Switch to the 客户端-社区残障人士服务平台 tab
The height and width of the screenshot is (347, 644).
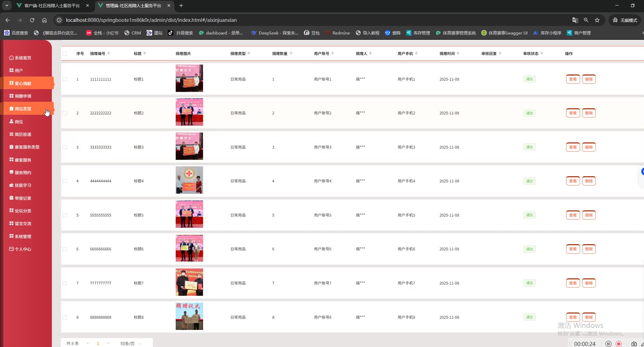point(53,5)
